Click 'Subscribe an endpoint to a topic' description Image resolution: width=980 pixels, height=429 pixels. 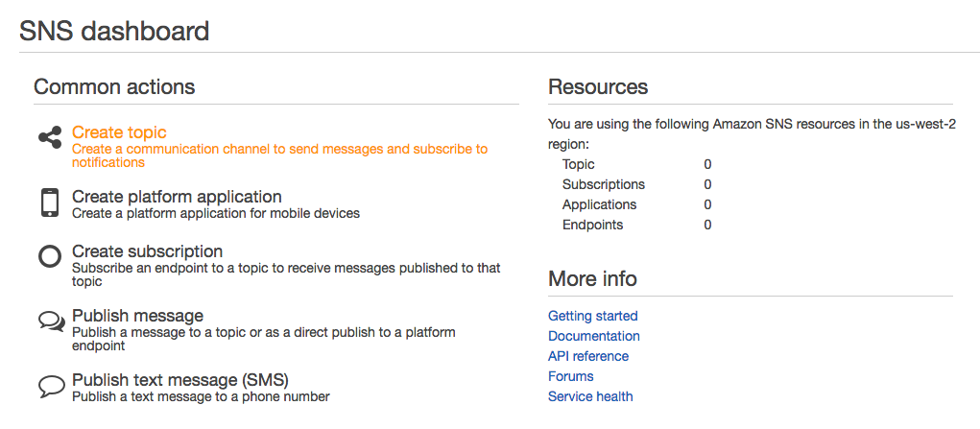286,274
